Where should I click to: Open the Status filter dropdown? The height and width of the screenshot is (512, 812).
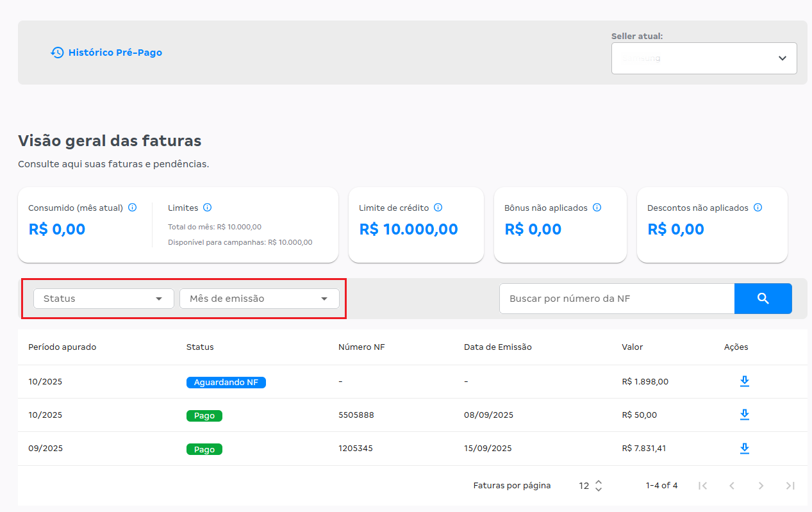pos(103,299)
